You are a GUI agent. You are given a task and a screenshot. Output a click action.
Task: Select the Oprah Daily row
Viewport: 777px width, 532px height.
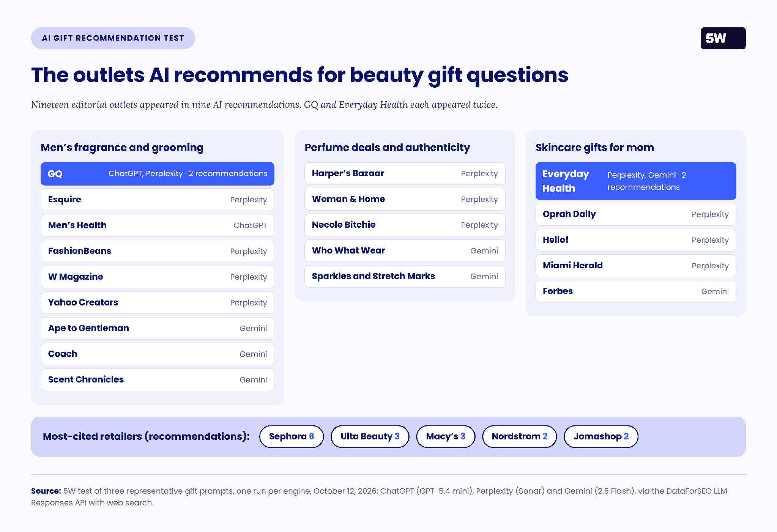click(x=636, y=214)
